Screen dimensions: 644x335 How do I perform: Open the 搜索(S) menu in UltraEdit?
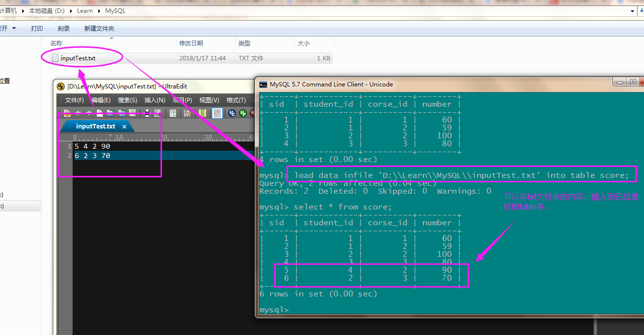[x=127, y=100]
